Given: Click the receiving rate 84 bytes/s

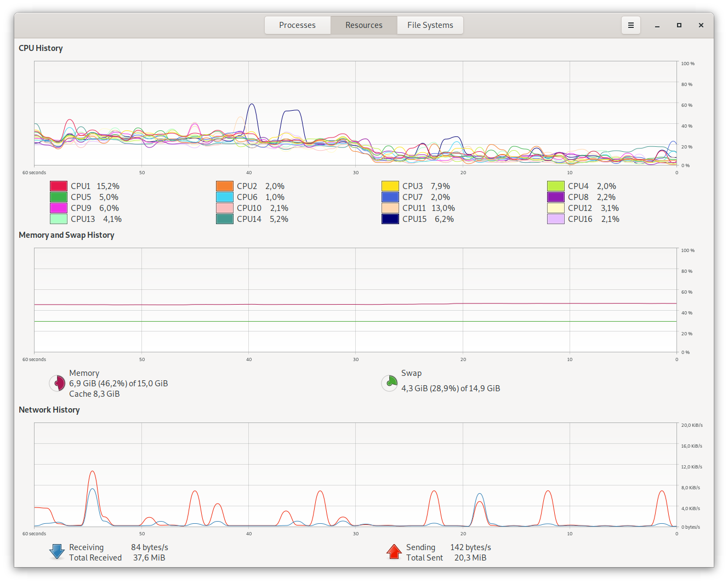Looking at the screenshot, I should [150, 547].
